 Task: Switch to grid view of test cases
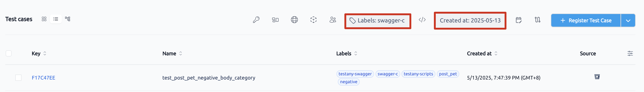[44, 19]
